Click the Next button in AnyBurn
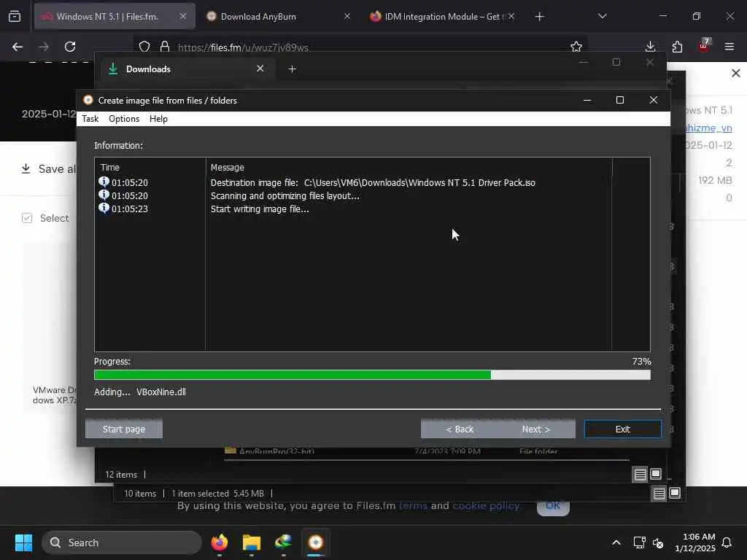 (x=536, y=429)
